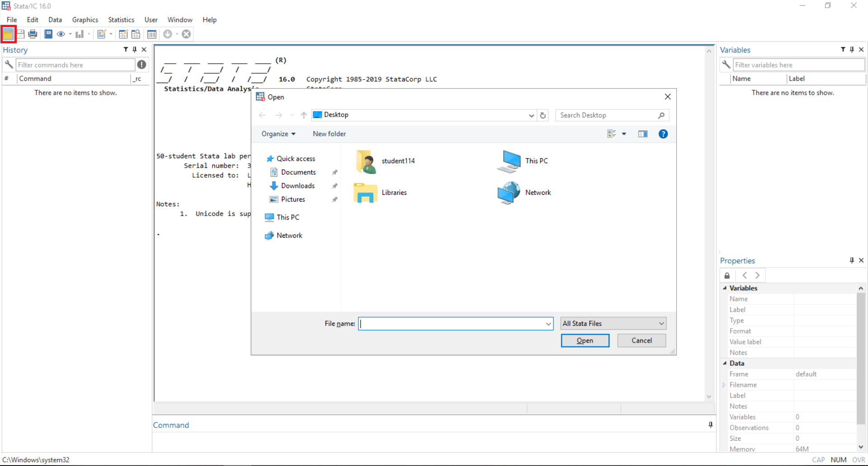Image resolution: width=868 pixels, height=466 pixels.
Task: Click the Save floppy disk icon
Action: pos(20,34)
